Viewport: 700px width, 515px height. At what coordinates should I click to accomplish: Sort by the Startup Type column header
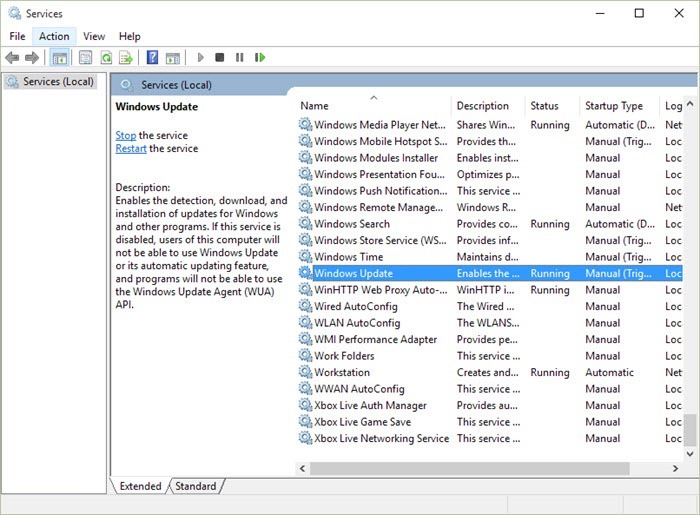pyautogui.click(x=620, y=106)
